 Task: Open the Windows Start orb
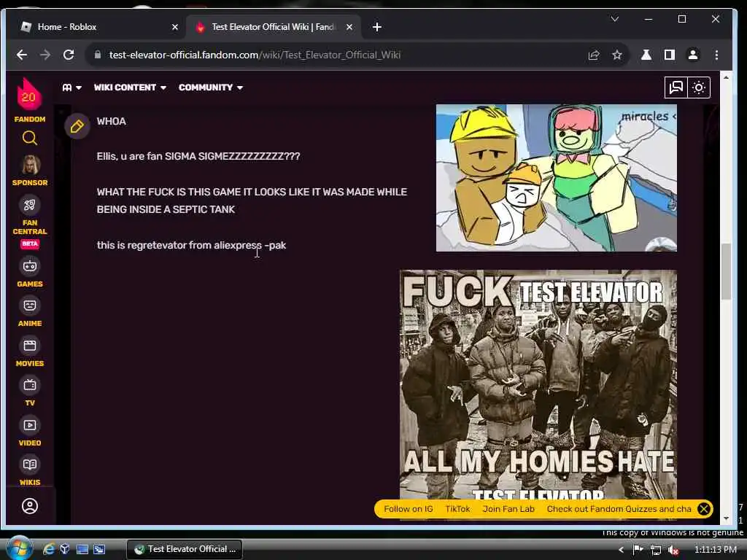click(19, 548)
